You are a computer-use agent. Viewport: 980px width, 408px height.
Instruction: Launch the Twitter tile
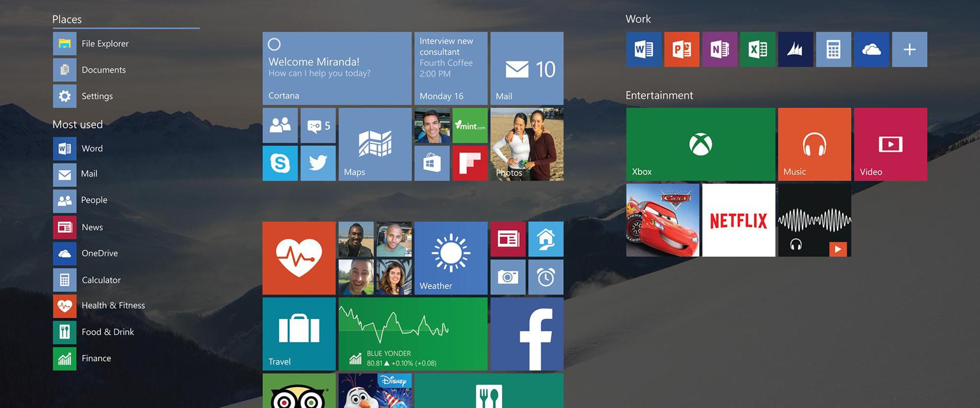tap(318, 163)
